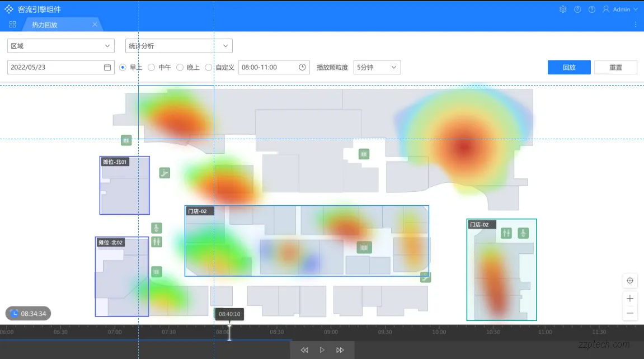Zoom out the map with minus icon
Viewport: 644px width, 359px height.
[x=630, y=313]
